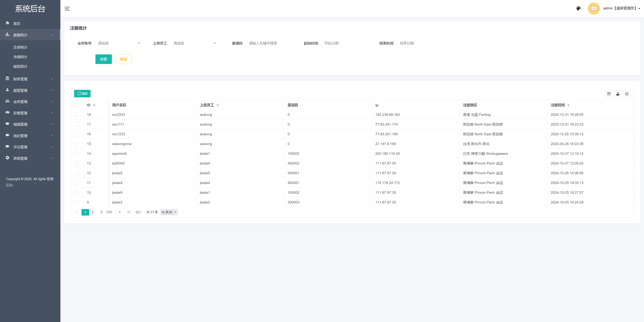Check the row with ID 12
The width and height of the screenshot is (644, 322).
point(77,173)
